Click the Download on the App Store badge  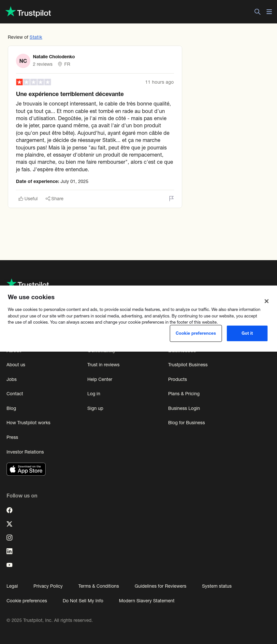pos(26,469)
